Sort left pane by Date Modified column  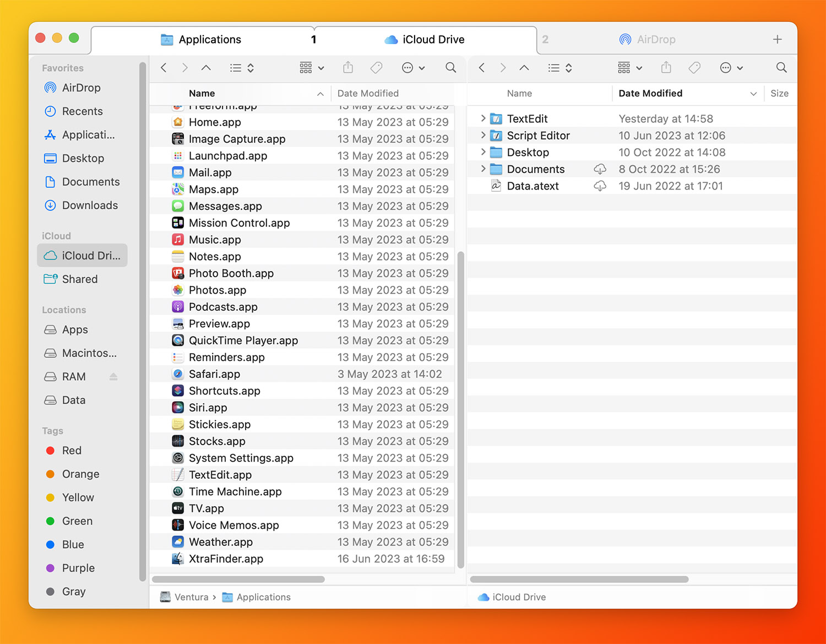coord(368,94)
